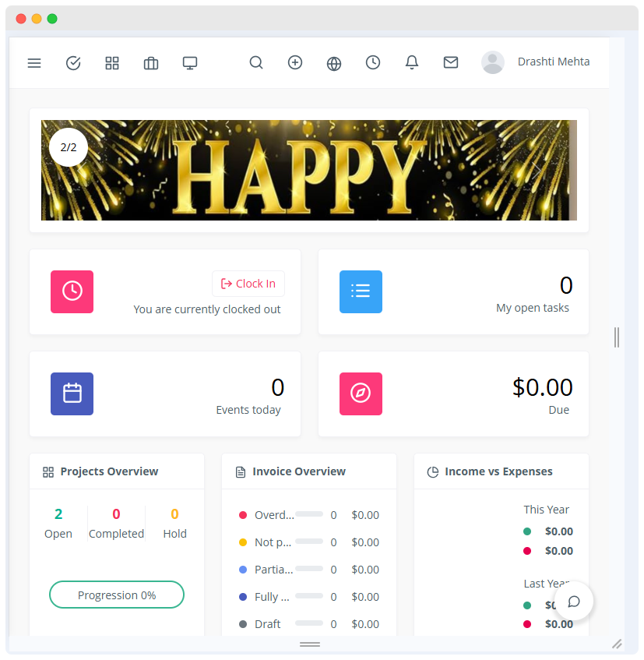The image size is (644, 660).
Task: Click the Clock In button
Action: 248,284
